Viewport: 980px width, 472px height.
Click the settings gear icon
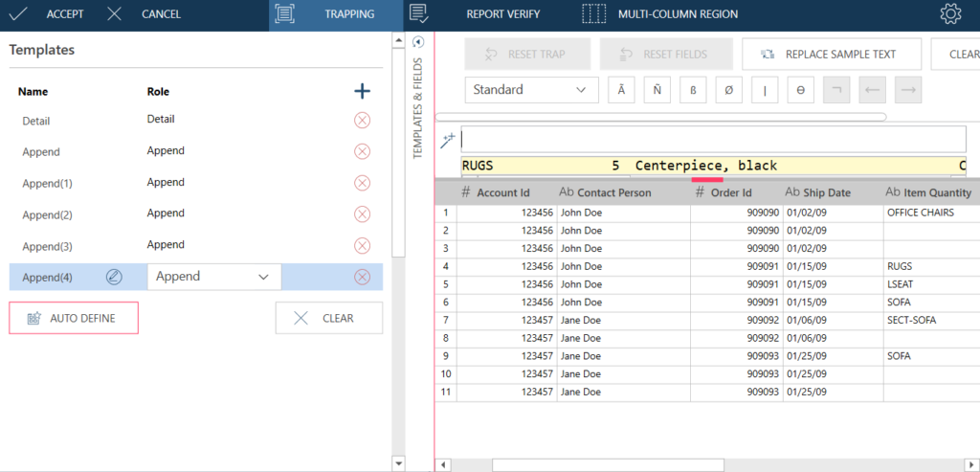point(949,14)
